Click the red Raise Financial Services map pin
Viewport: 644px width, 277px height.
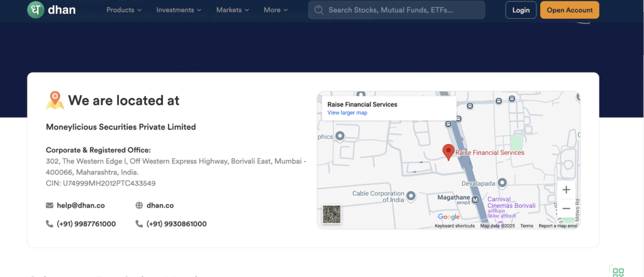[x=448, y=152]
